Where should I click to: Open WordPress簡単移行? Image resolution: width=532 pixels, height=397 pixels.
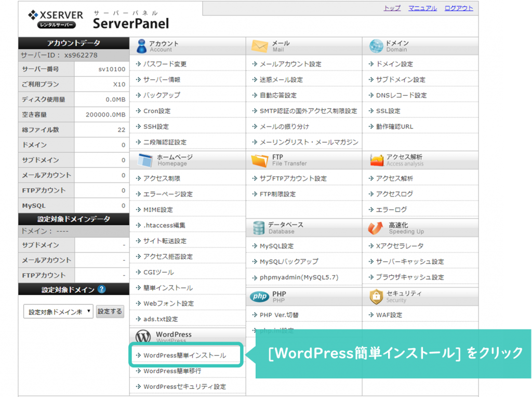[x=172, y=371]
